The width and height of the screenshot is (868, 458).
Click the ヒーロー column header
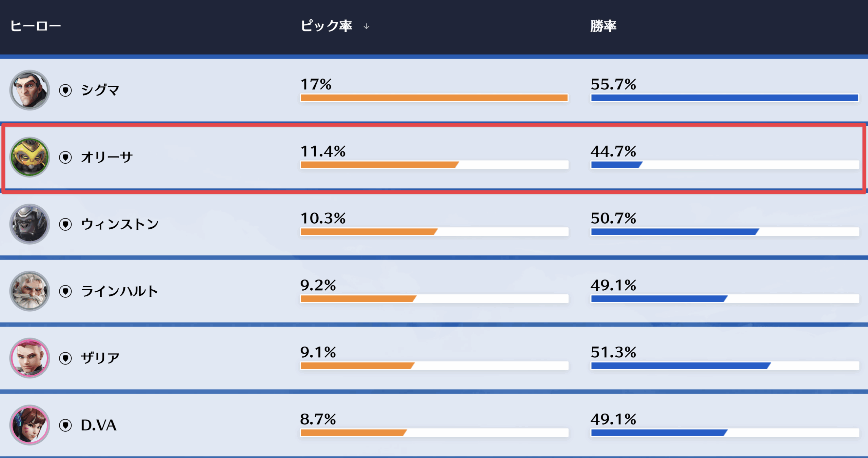(35, 26)
